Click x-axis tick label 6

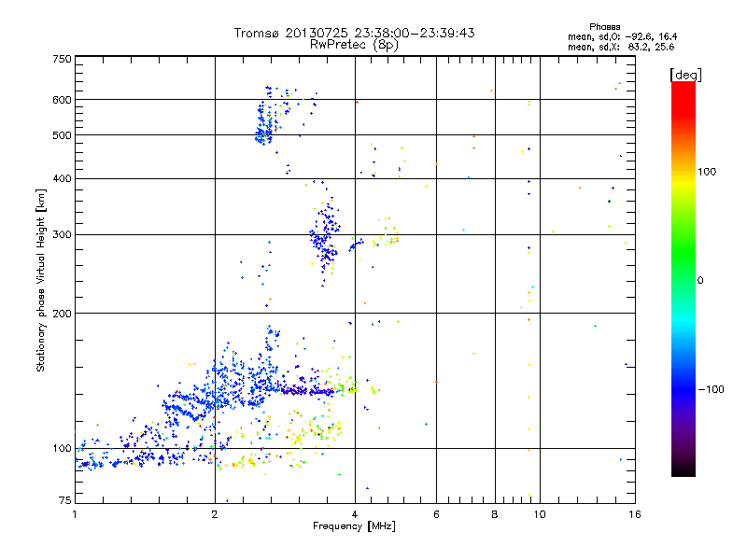pyautogui.click(x=436, y=514)
